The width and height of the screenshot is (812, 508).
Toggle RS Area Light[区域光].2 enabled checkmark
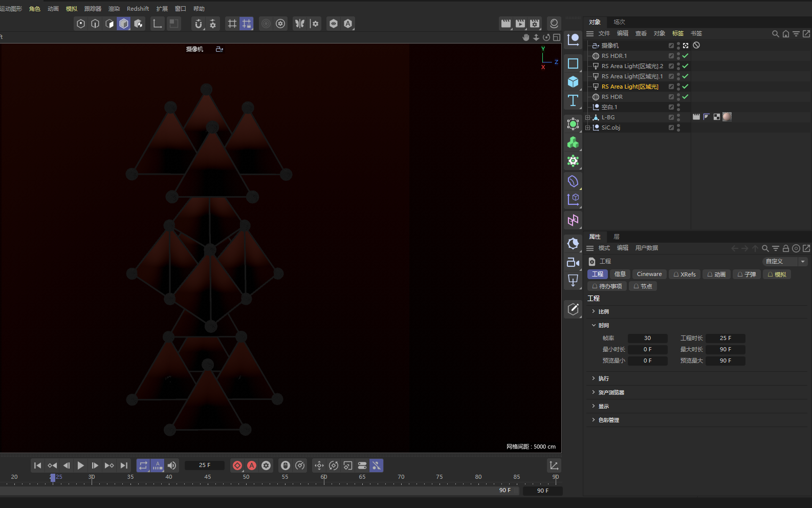(685, 66)
